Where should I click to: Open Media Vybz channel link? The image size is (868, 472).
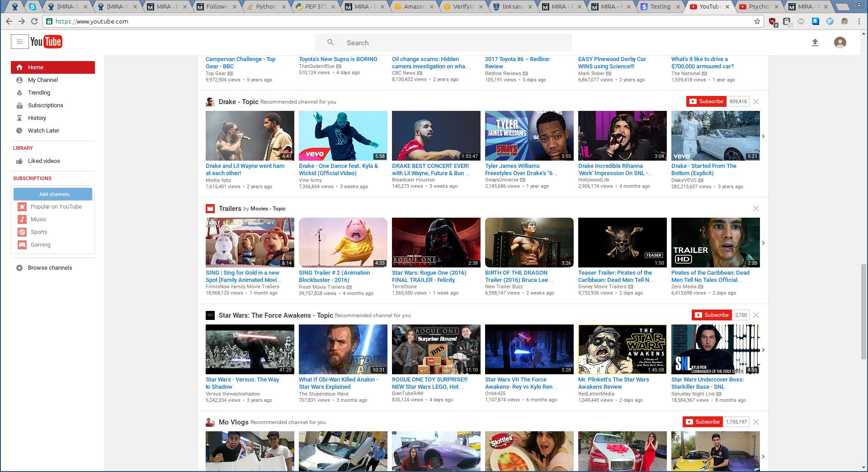219,180
